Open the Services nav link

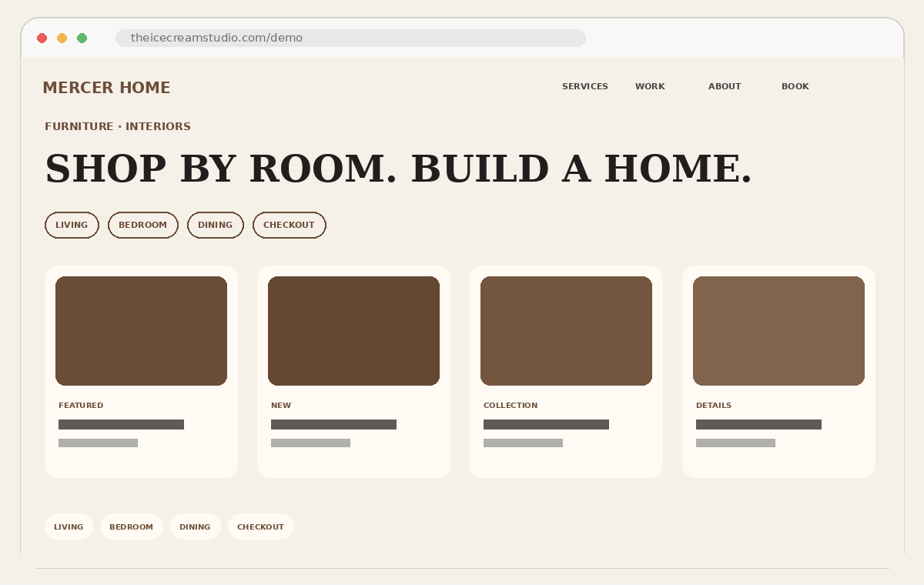pos(585,87)
